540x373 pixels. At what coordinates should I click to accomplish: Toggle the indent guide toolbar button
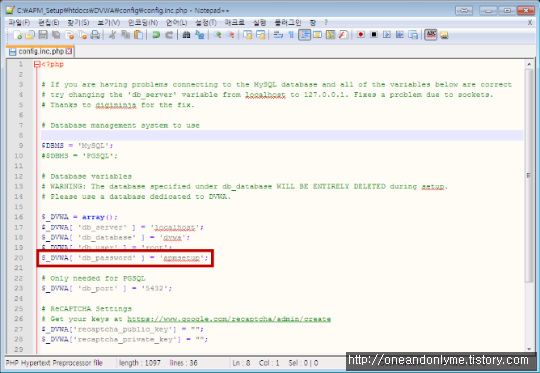[304, 35]
